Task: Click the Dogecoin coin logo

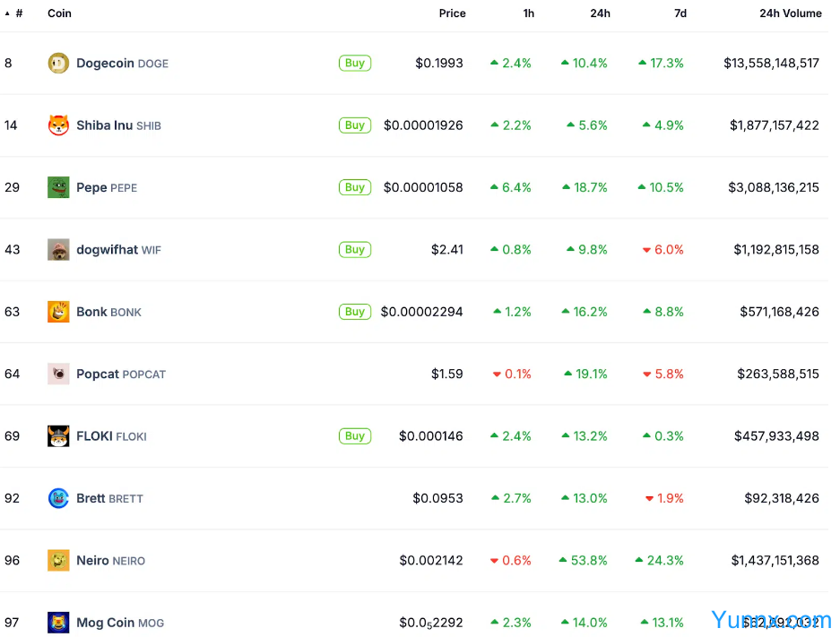Action: 58,64
